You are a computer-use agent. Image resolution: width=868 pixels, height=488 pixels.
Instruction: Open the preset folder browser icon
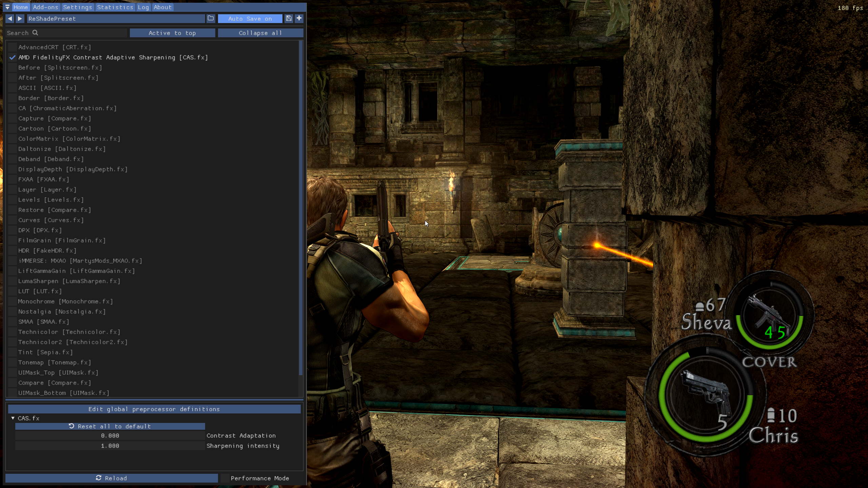[x=211, y=19]
